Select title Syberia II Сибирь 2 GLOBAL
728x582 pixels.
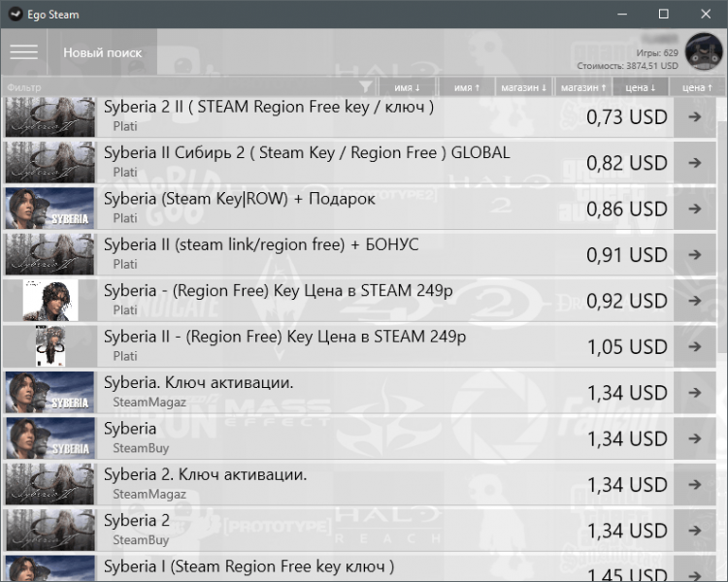tap(307, 152)
